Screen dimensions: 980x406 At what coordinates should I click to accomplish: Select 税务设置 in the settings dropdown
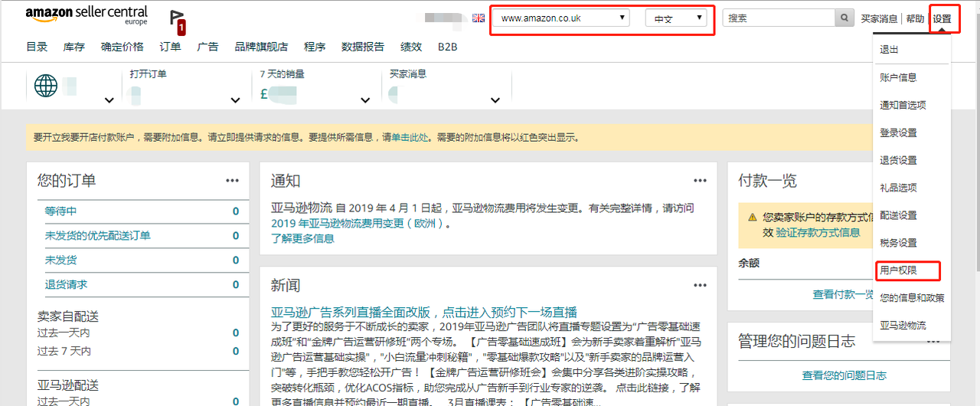click(x=898, y=243)
